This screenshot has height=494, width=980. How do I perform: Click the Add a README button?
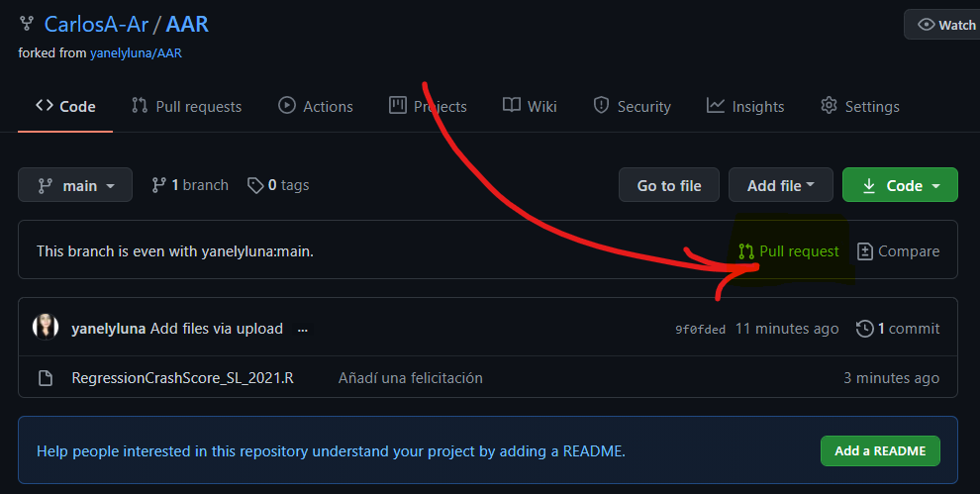(x=880, y=450)
